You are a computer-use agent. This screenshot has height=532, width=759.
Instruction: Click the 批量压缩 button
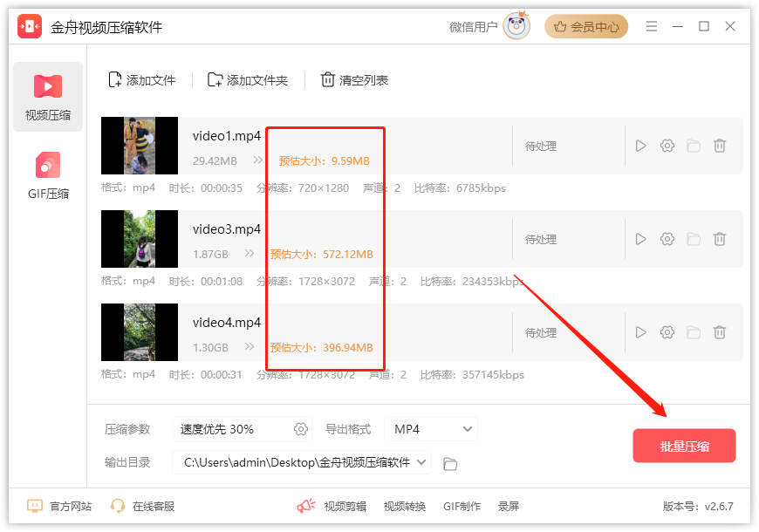(x=684, y=446)
